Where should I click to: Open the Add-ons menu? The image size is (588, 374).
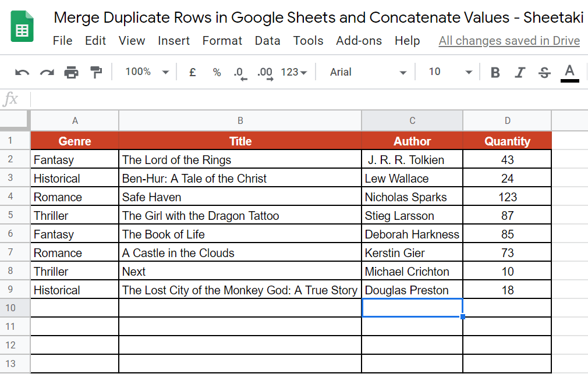[x=359, y=41]
